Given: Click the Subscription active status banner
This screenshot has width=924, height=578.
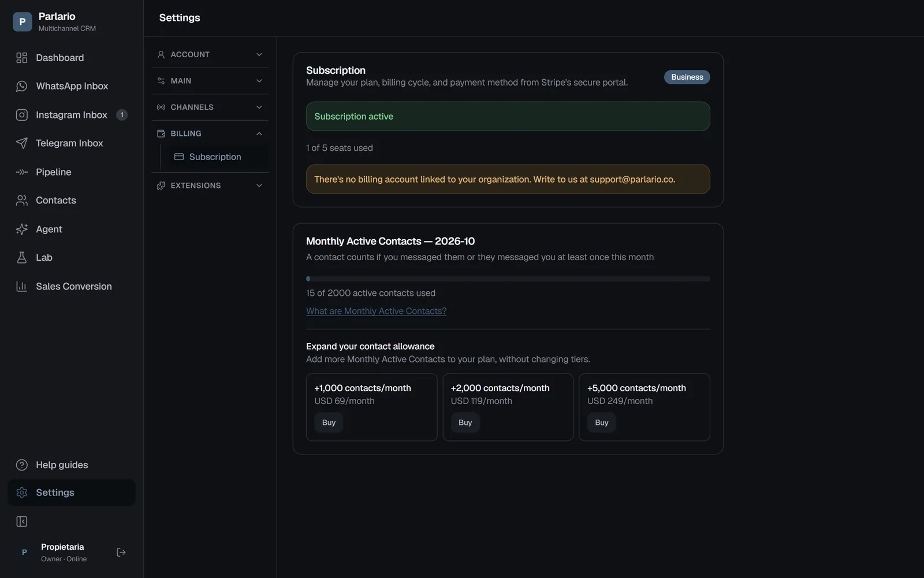Looking at the screenshot, I should click(x=508, y=116).
